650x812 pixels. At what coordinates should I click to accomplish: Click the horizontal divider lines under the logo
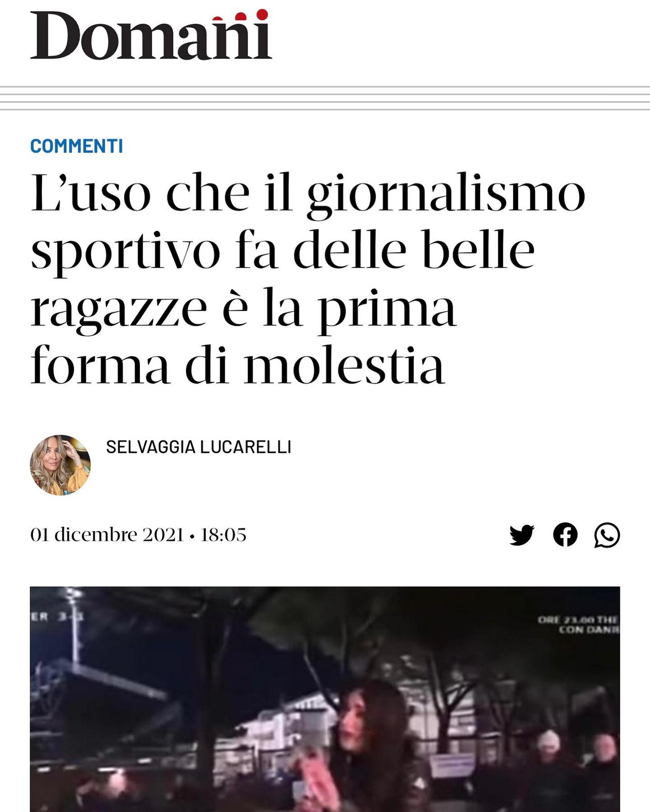pos(325,98)
